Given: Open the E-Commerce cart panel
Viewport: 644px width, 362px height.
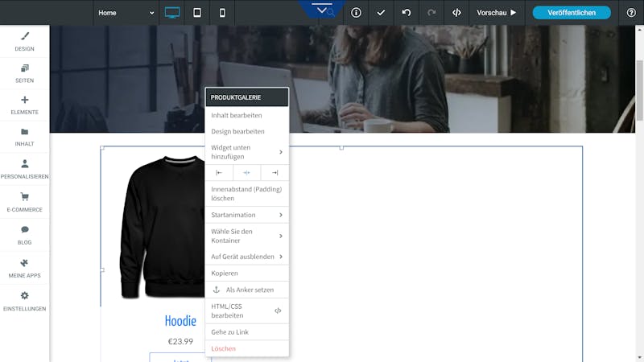Looking at the screenshot, I should (25, 202).
